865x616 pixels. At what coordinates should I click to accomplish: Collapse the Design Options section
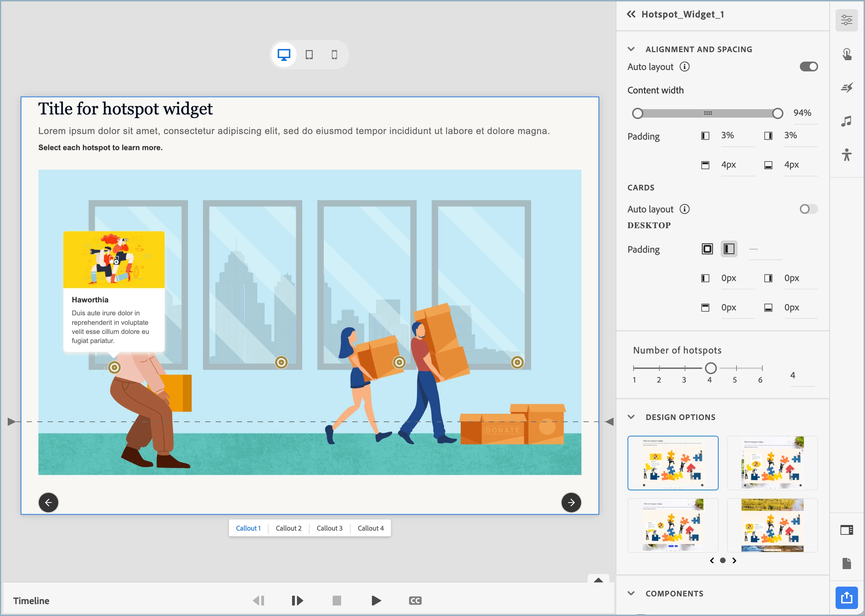point(631,417)
